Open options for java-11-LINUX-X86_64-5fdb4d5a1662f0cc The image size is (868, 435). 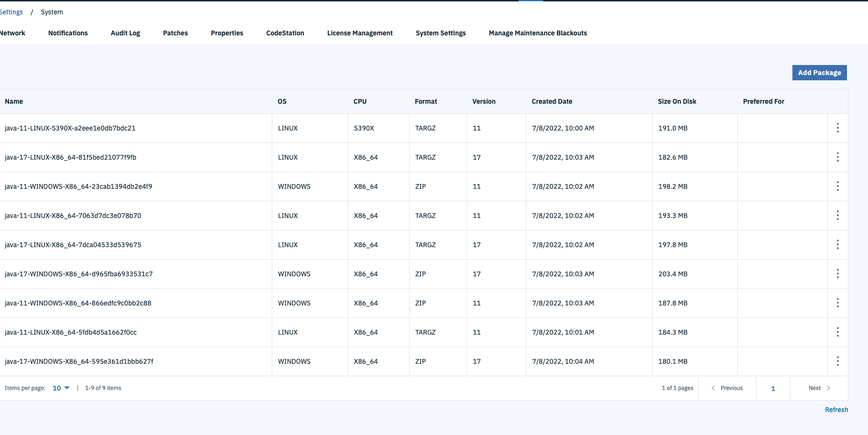(837, 332)
